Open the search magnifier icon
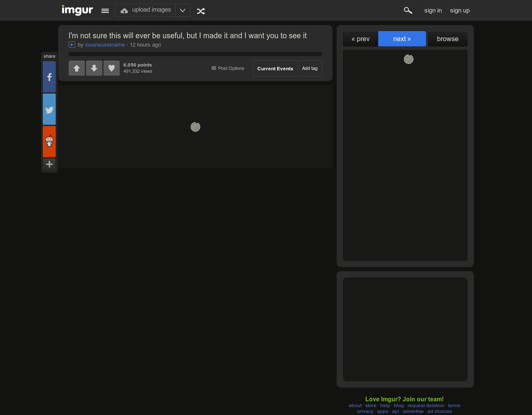This screenshot has height=415, width=532. tap(408, 10)
